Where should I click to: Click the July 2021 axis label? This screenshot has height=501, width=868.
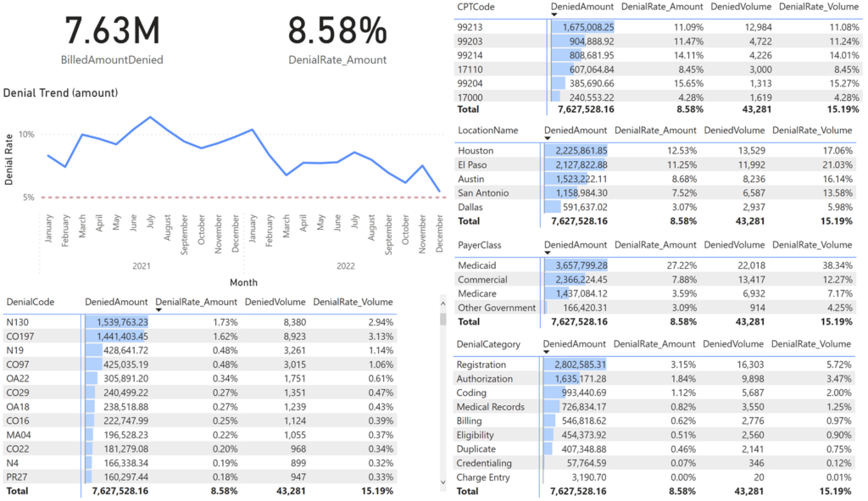coord(150,222)
